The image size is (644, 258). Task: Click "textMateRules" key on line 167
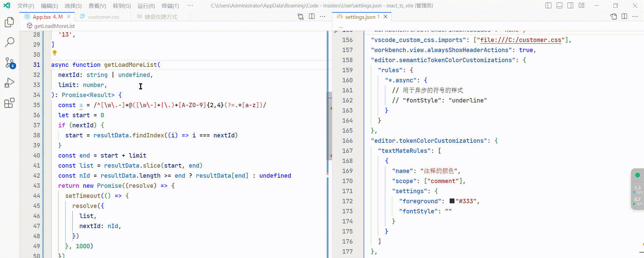[404, 151]
